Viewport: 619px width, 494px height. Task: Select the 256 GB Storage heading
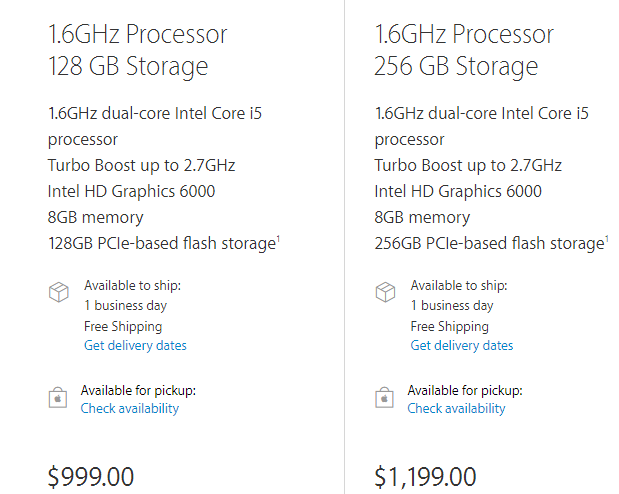click(456, 66)
